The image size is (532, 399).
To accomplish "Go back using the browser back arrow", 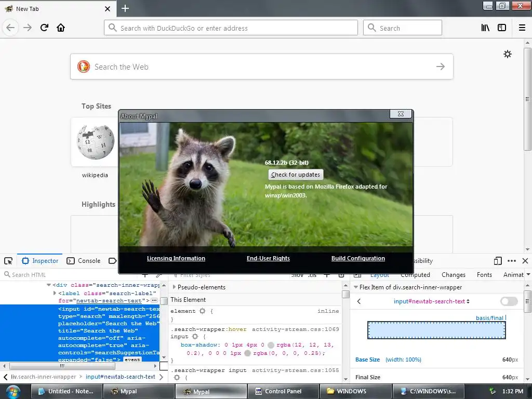I will tap(10, 28).
